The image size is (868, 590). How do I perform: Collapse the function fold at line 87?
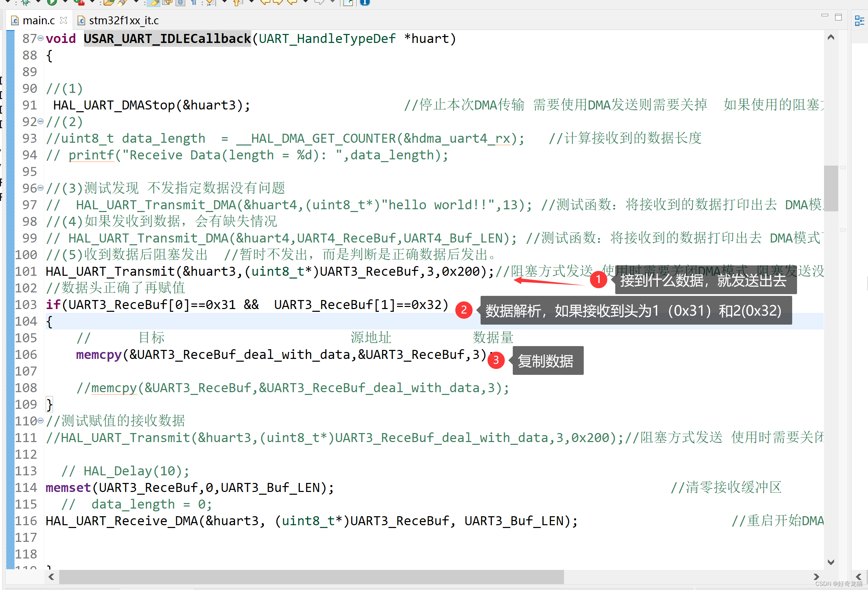pyautogui.click(x=41, y=38)
